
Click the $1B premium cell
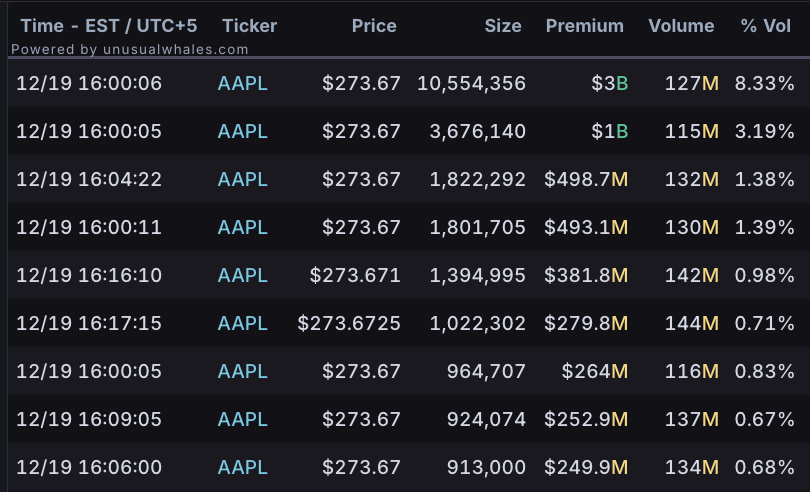pos(610,131)
